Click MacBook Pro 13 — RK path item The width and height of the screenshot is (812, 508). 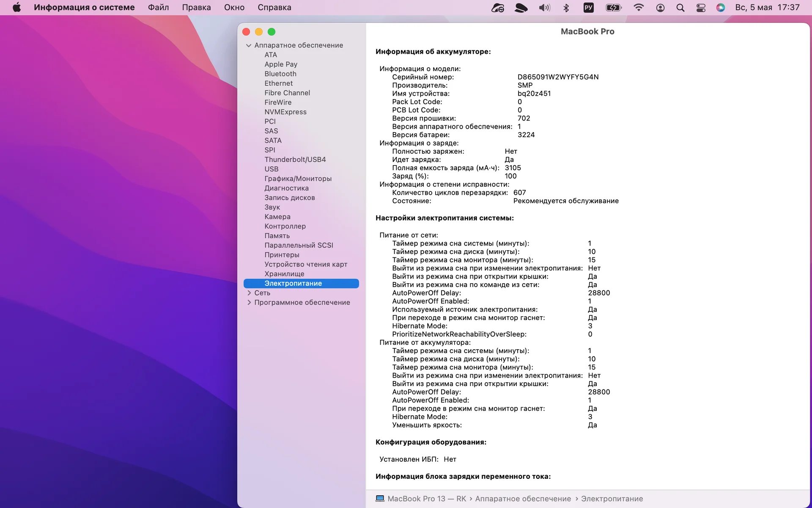(x=427, y=499)
